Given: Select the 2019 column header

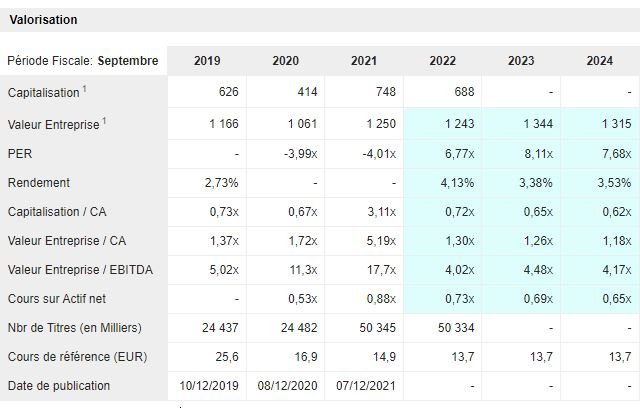Looking at the screenshot, I should coord(207,61).
